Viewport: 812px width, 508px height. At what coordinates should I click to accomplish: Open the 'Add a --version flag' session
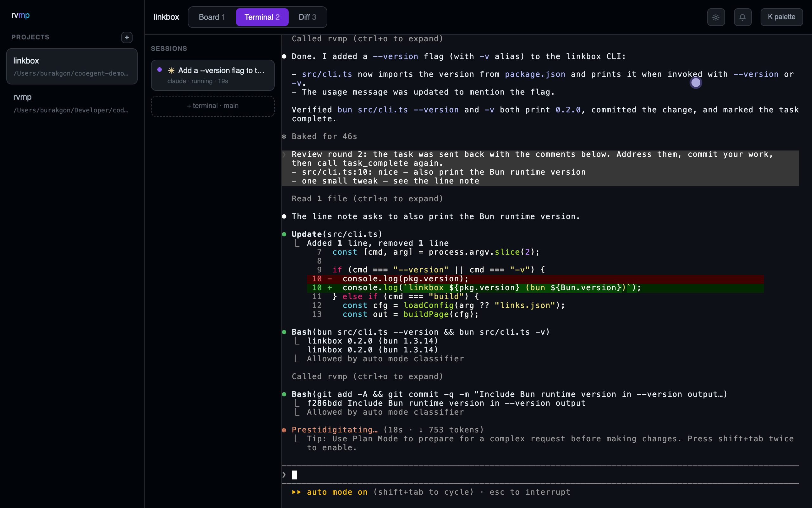[213, 75]
